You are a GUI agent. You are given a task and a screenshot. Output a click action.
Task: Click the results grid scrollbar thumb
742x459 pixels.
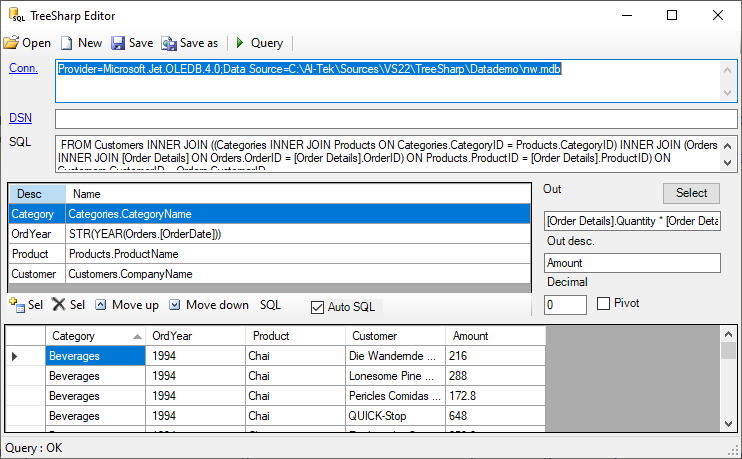click(728, 351)
